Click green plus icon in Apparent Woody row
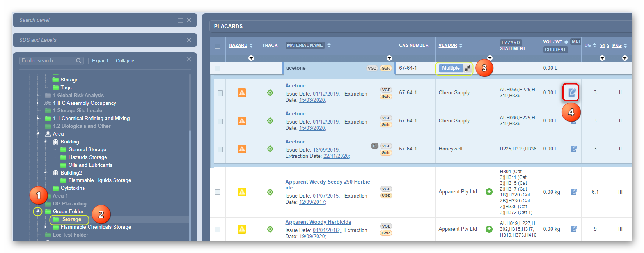Viewport: 644px width, 253px height. coord(489,229)
